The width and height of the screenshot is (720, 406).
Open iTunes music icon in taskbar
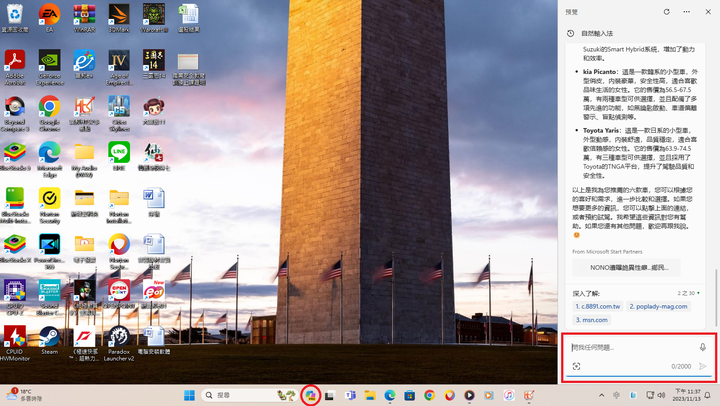tap(509, 395)
